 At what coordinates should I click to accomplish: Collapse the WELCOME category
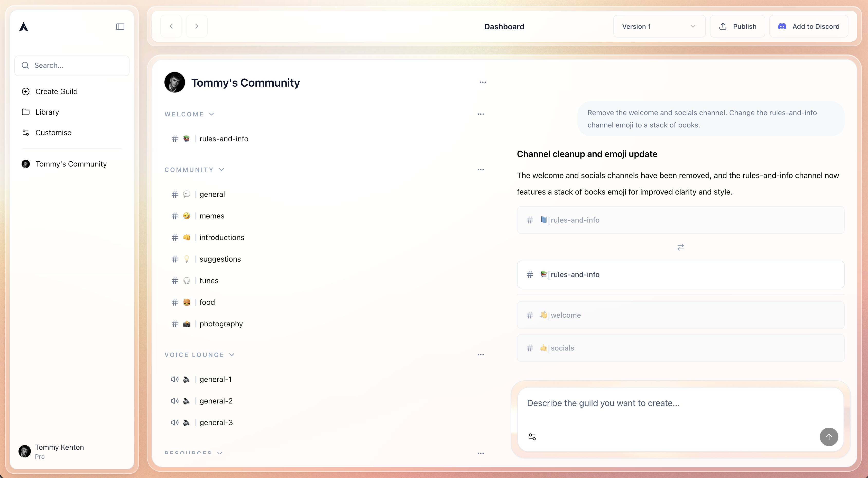coord(212,114)
